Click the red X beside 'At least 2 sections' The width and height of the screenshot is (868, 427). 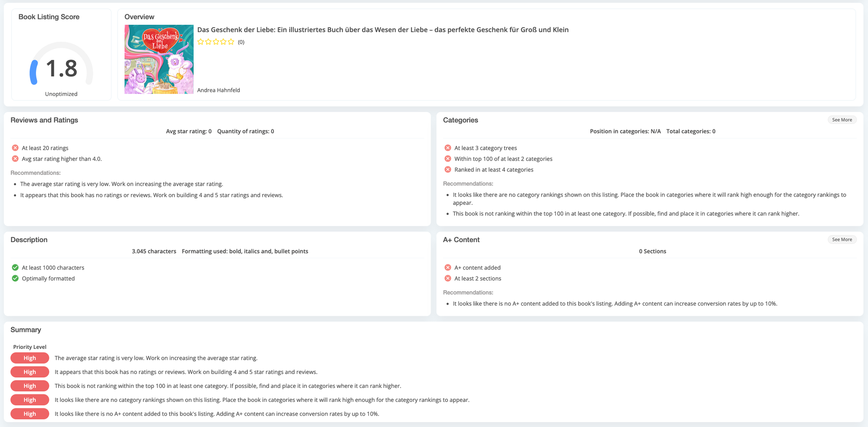[447, 278]
